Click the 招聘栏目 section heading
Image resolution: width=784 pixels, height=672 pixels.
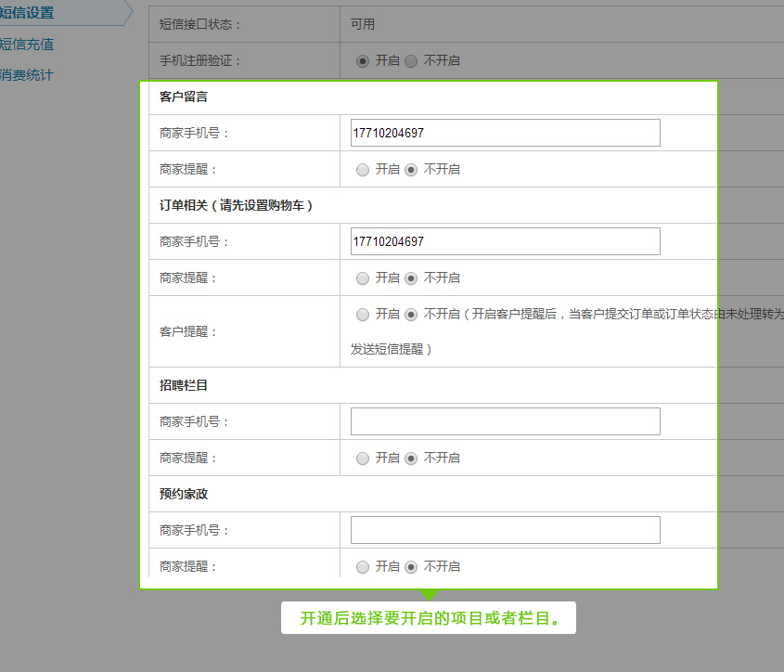(184, 385)
